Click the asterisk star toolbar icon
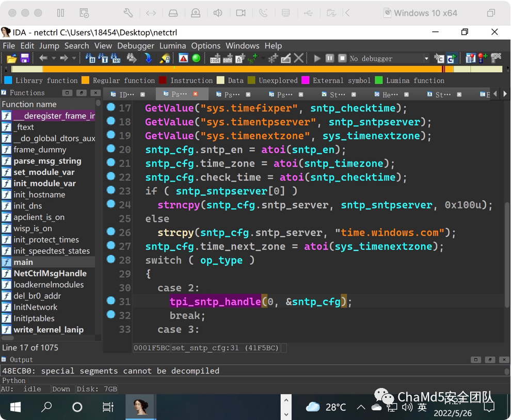Viewport: 511px width, 420px height. [x=273, y=58]
